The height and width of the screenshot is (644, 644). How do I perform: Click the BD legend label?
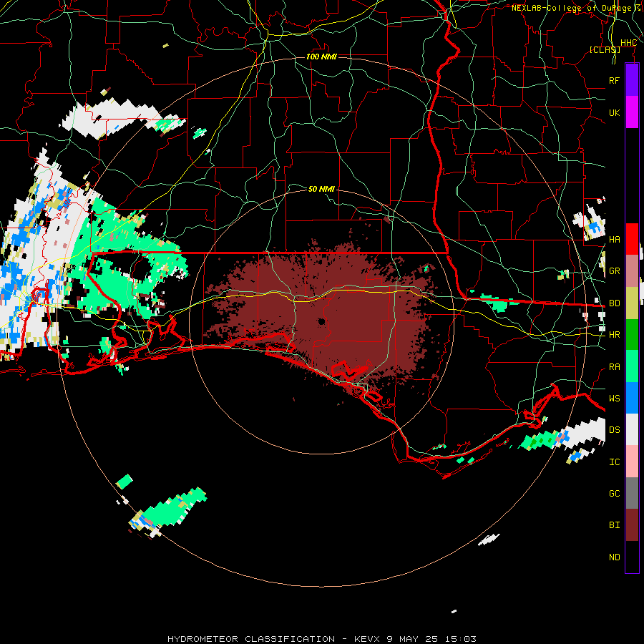click(614, 303)
